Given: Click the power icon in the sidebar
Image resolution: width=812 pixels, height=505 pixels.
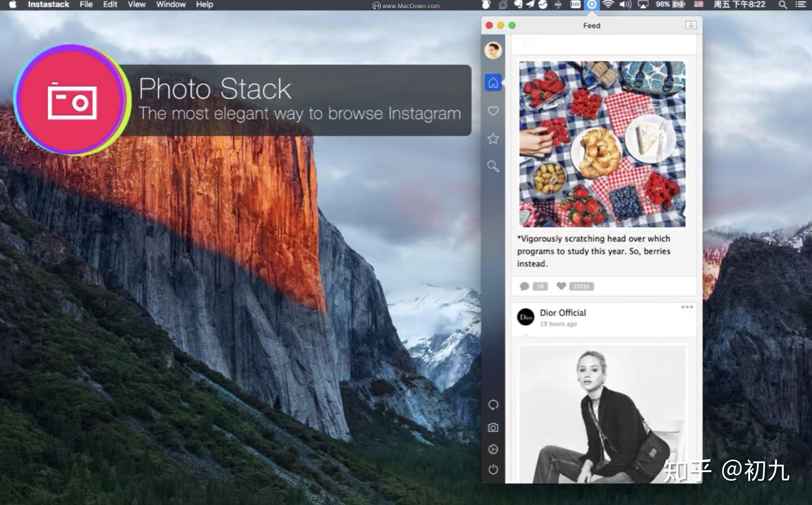Looking at the screenshot, I should (x=493, y=470).
